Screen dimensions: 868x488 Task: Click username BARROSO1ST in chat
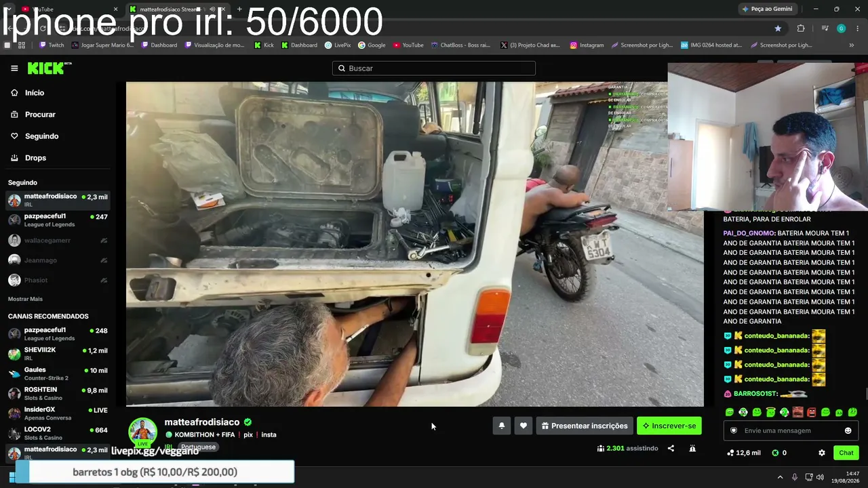(755, 394)
